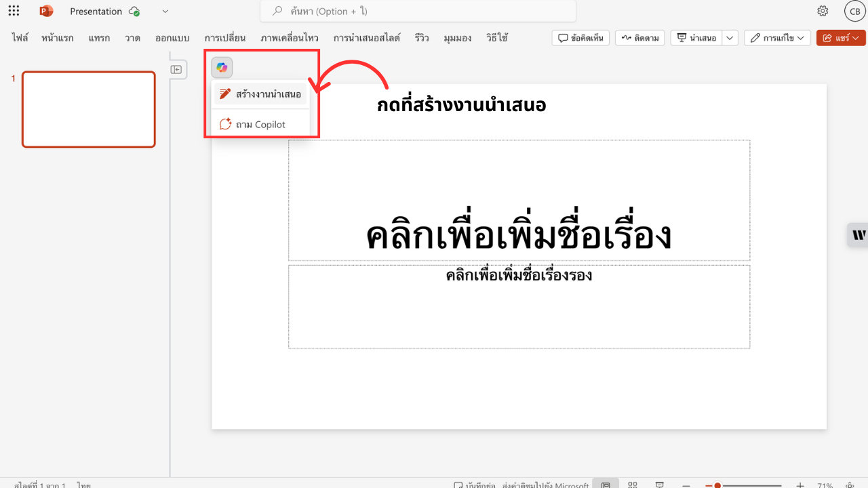Start slideshow from status bar icon

659,485
